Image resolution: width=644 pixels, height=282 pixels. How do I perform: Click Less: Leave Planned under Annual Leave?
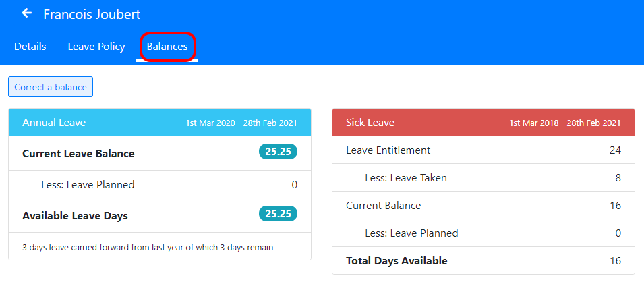88,184
